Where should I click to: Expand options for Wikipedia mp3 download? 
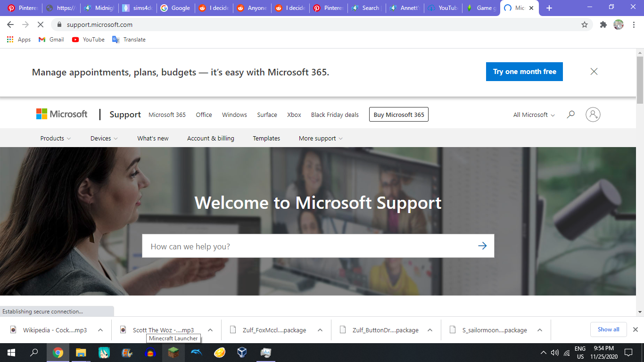[x=100, y=330]
